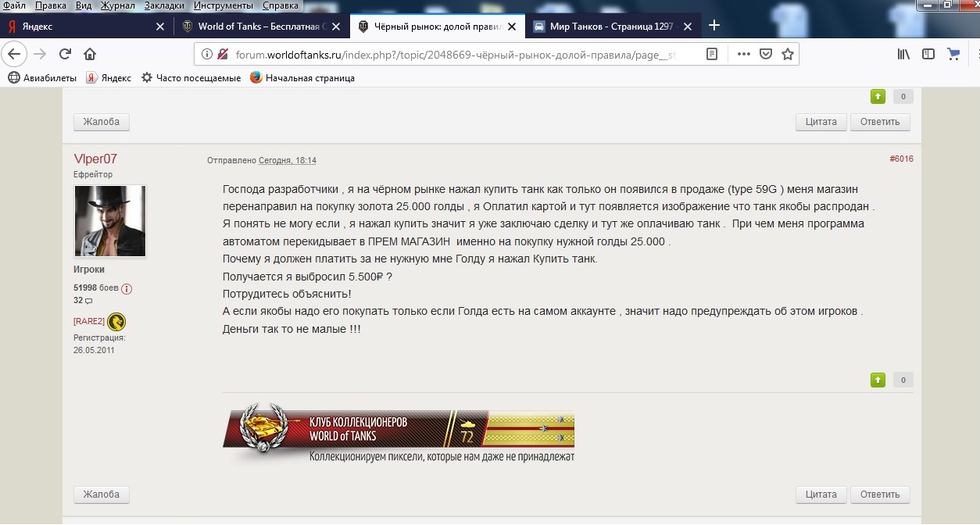
Task: Close the World of Tanks tab
Action: point(336,26)
